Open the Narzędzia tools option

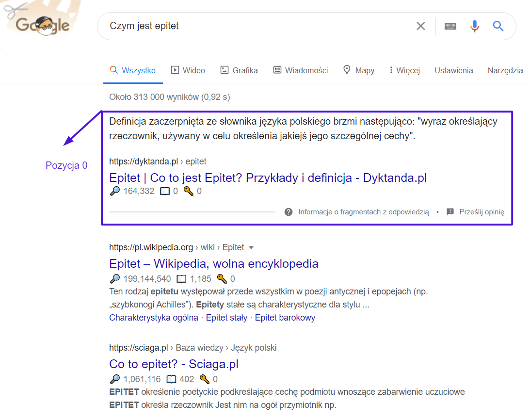[505, 70]
